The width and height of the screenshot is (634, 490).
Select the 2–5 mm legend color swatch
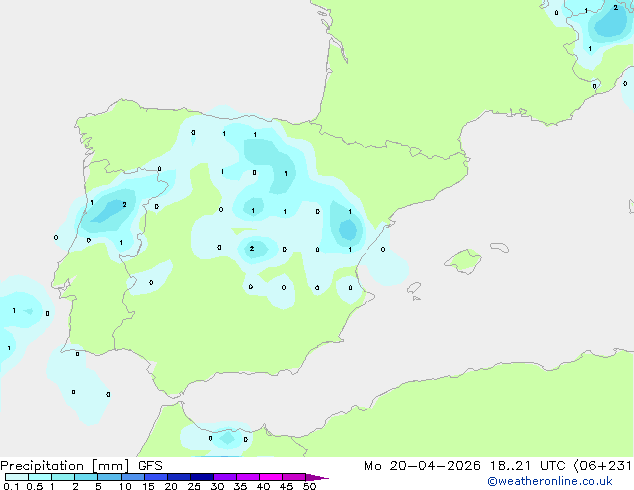coord(86,477)
